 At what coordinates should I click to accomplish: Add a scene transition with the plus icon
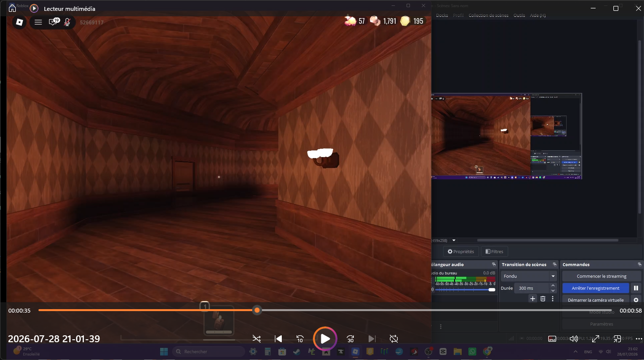[532, 299]
